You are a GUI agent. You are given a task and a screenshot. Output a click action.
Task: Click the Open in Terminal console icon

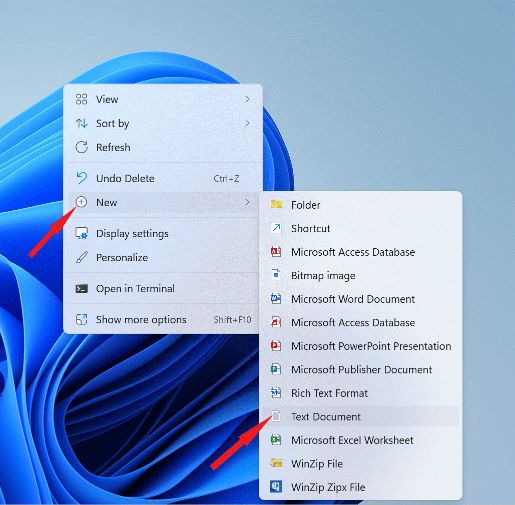pos(81,288)
